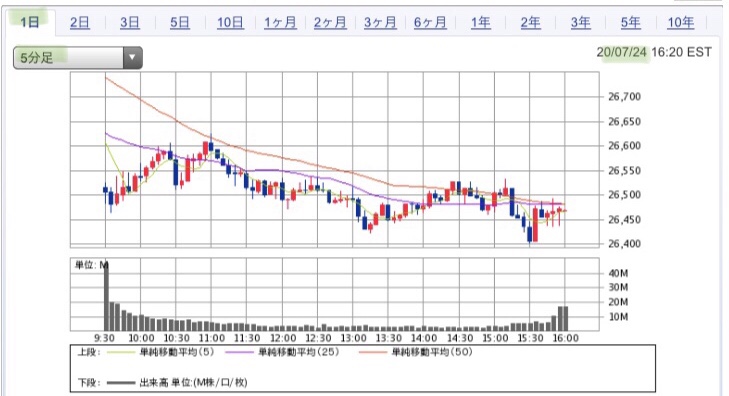Screen dimensions: 729x396
Task: Show the 3年 chart range
Action: point(581,22)
